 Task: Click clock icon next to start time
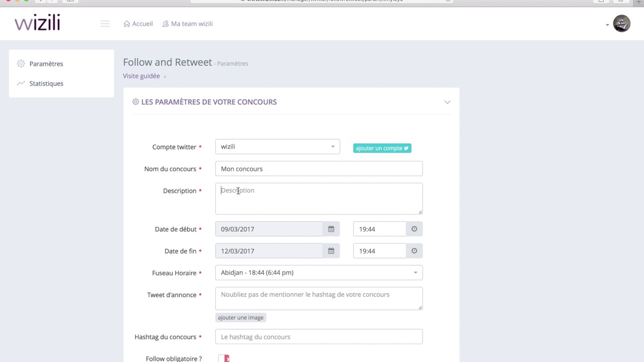click(414, 229)
